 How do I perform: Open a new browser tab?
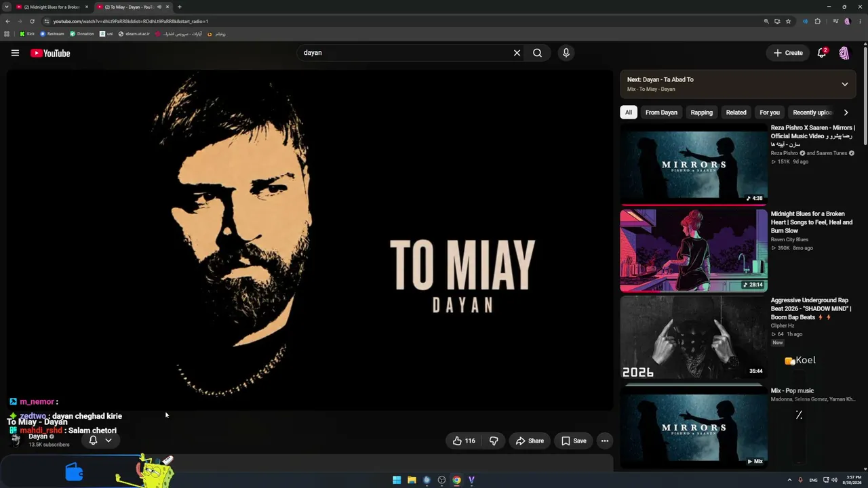pos(180,7)
